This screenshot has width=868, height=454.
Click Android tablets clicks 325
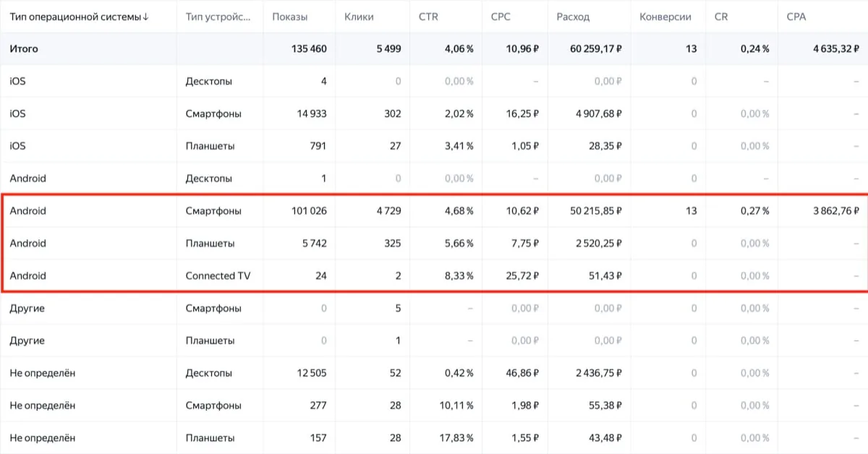click(393, 244)
